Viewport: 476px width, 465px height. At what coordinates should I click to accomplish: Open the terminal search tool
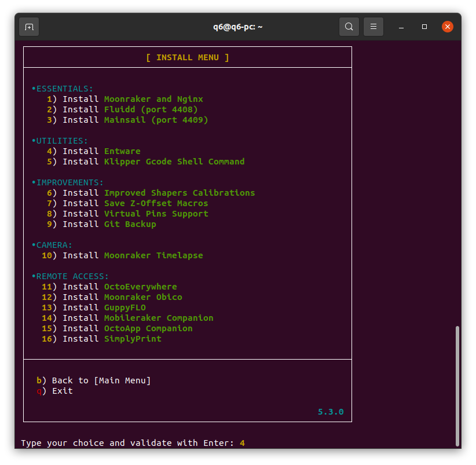pos(349,27)
